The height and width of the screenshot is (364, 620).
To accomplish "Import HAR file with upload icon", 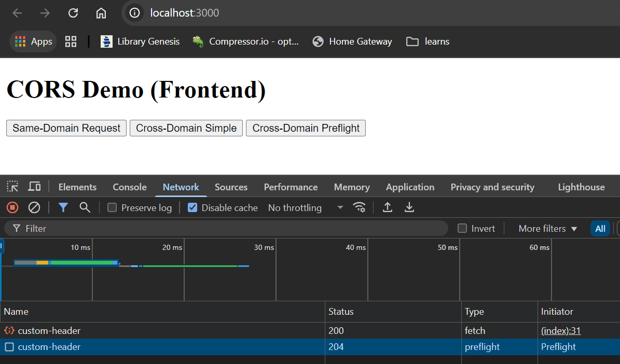I will click(x=387, y=208).
